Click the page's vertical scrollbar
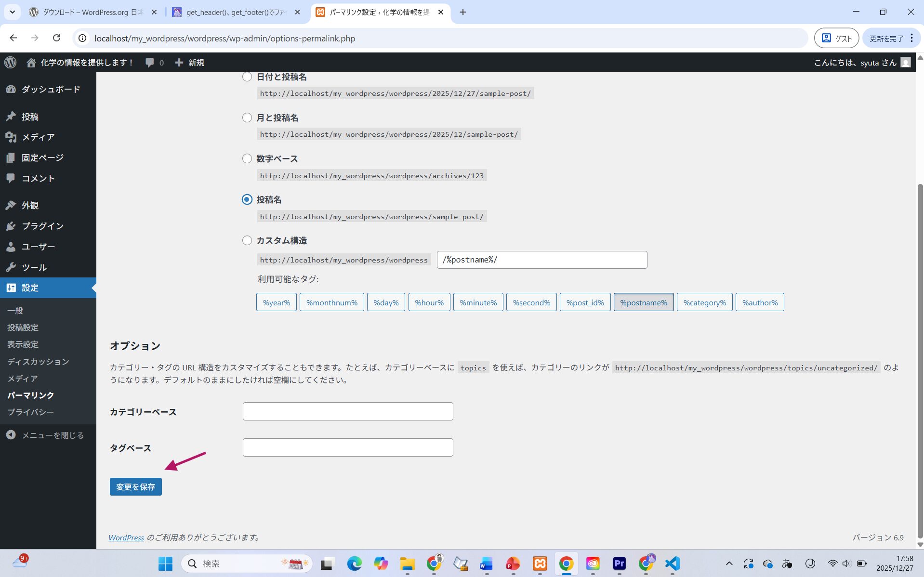The width and height of the screenshot is (924, 577). click(920, 361)
